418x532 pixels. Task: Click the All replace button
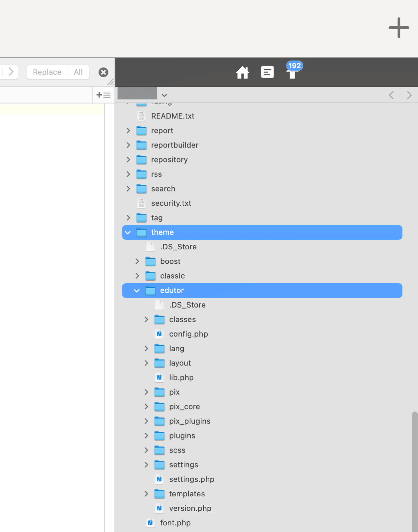(78, 72)
